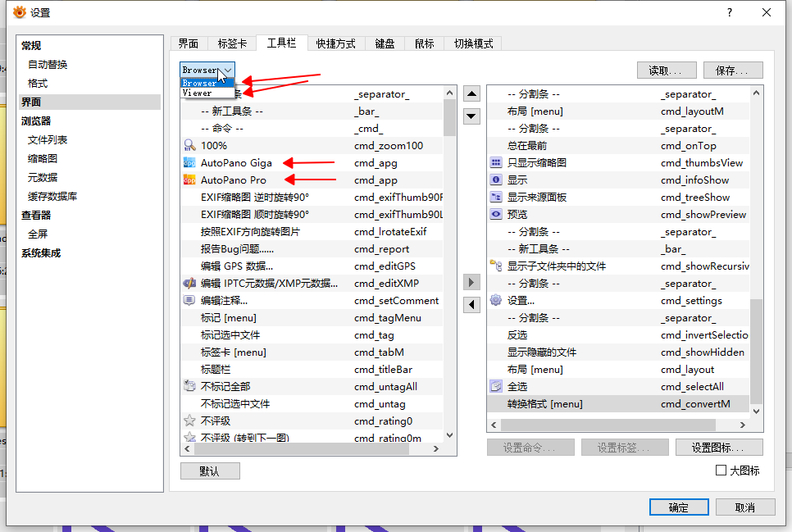
Task: Click the 预览 eye icon
Action: pos(496,214)
